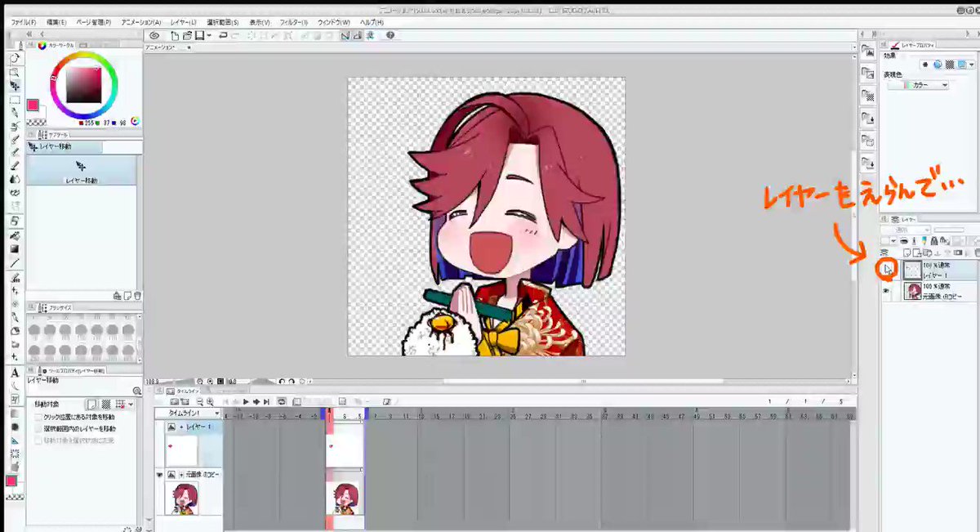Image resolution: width=980 pixels, height=532 pixels.
Task: Select the Move Layer tool in the toolbar
Action: 16,86
